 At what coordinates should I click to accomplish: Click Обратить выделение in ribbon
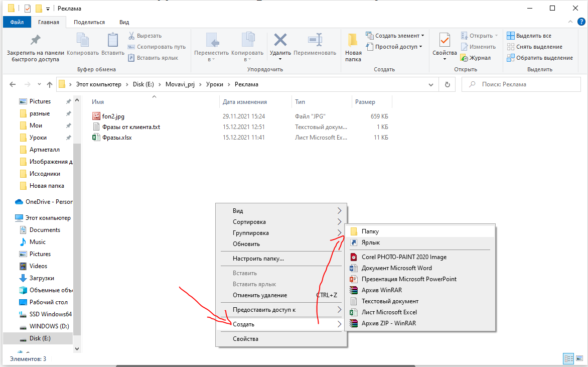click(x=540, y=58)
